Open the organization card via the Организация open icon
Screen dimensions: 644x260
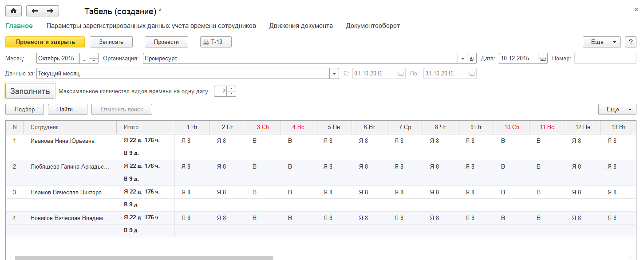pos(472,59)
